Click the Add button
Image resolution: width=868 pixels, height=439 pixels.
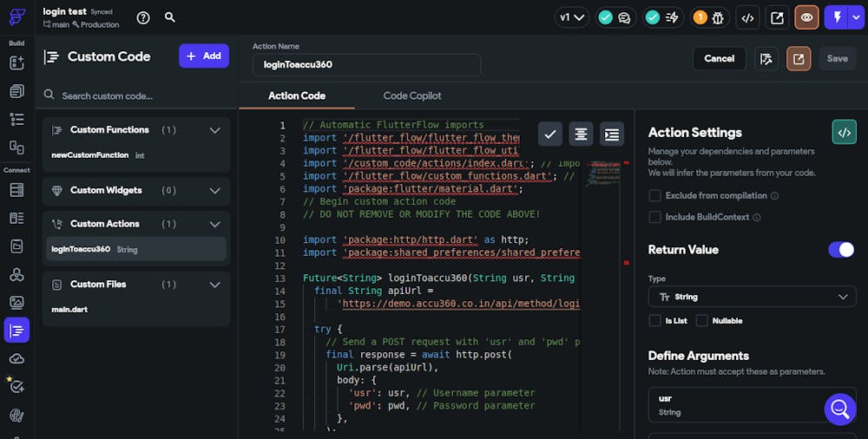[x=204, y=56]
